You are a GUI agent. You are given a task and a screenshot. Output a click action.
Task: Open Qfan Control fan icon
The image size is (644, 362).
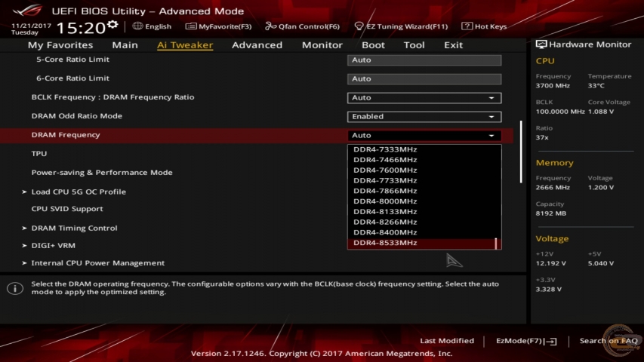[x=270, y=26]
